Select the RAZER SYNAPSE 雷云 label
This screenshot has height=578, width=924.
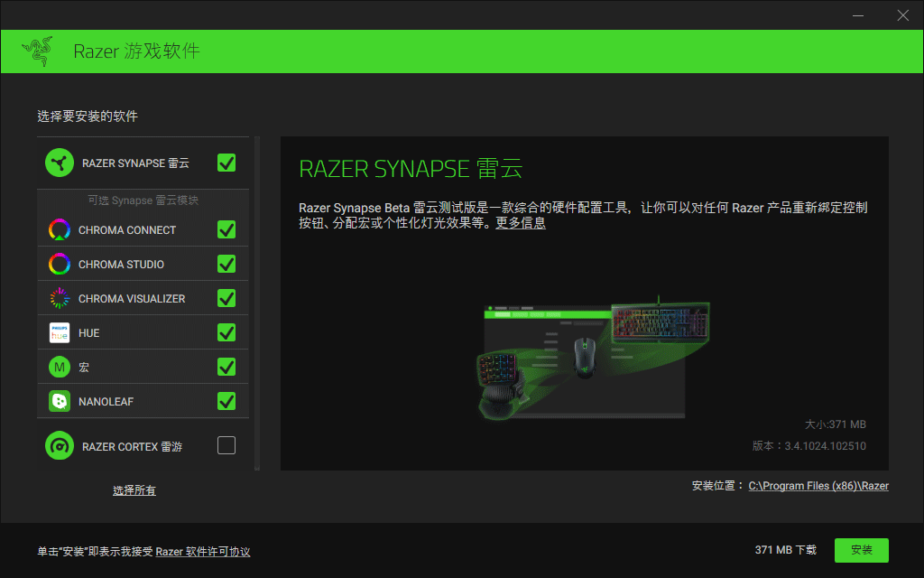point(135,163)
